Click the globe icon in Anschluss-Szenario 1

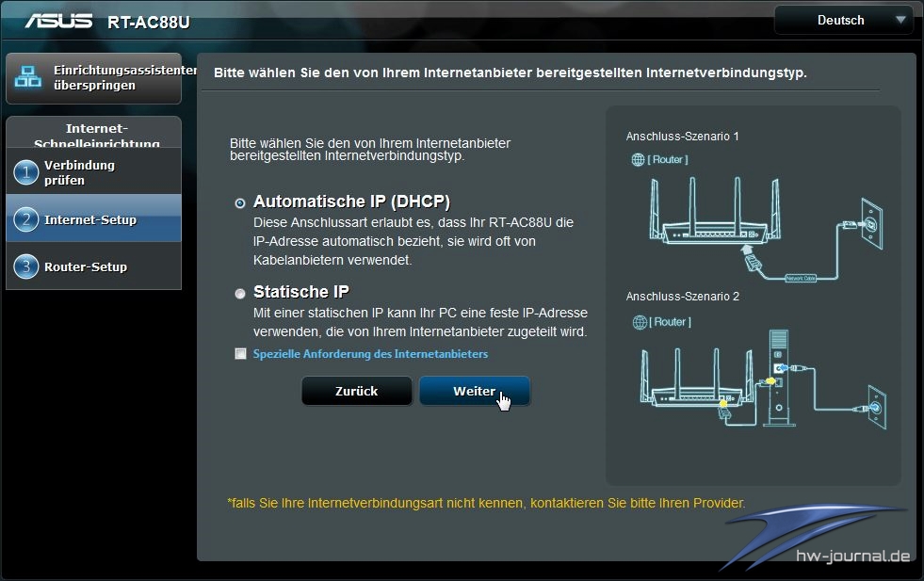(x=638, y=160)
